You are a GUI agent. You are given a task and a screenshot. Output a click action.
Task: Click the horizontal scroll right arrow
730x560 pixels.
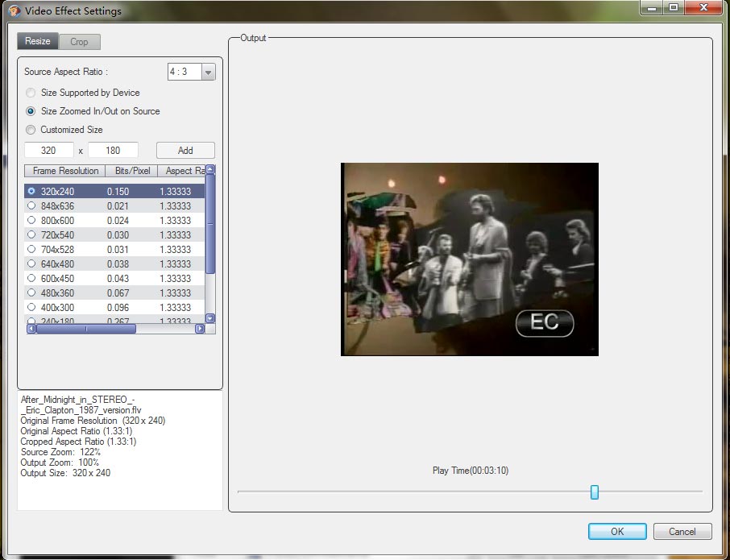pyautogui.click(x=200, y=329)
